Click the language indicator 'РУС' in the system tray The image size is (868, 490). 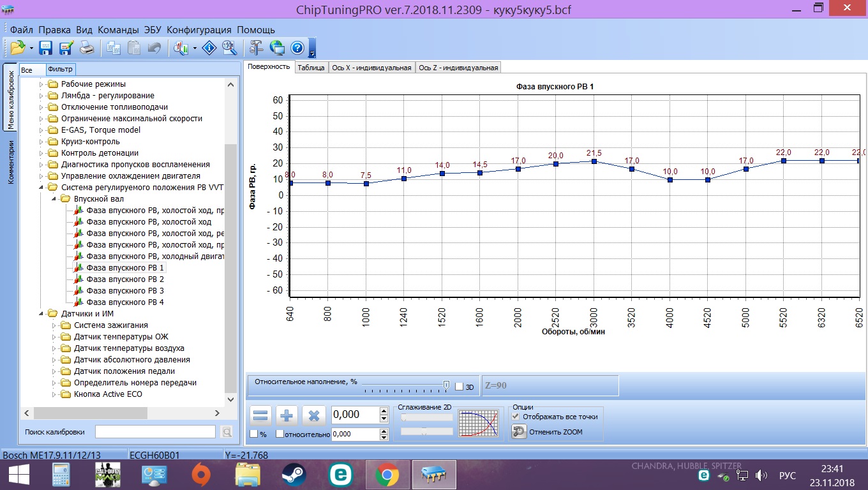pyautogui.click(x=788, y=475)
